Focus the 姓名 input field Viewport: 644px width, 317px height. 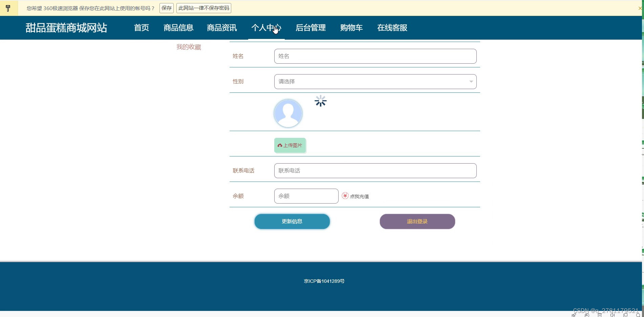375,56
